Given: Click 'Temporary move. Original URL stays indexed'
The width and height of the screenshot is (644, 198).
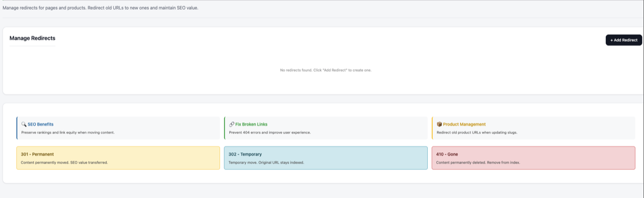Looking at the screenshot, I should point(266,162).
